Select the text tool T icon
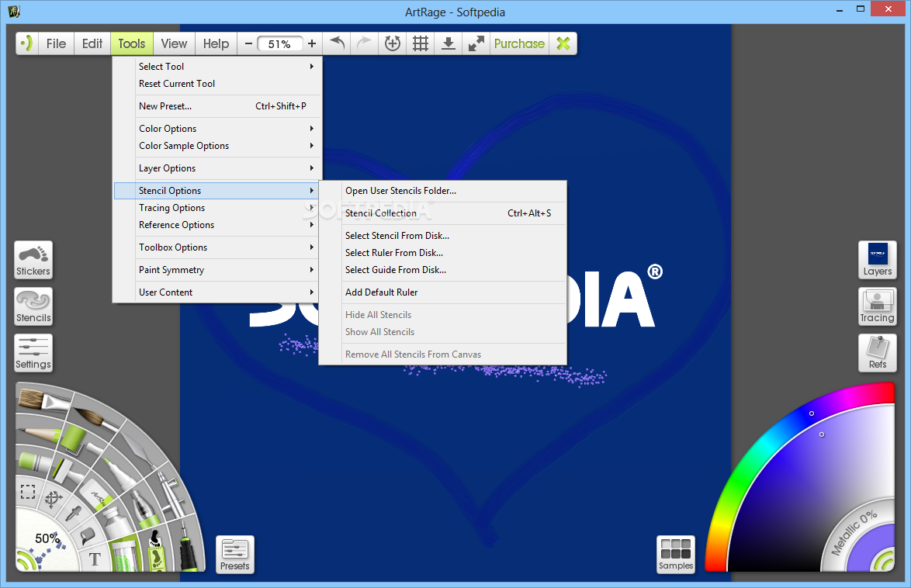The width and height of the screenshot is (911, 588). tap(95, 559)
